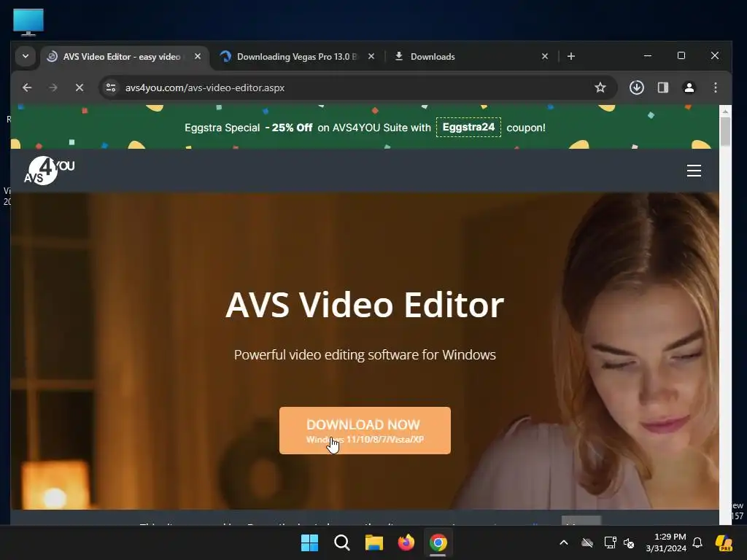Click the muted volume tray icon
Screen dimensions: 747x560
click(x=629, y=542)
